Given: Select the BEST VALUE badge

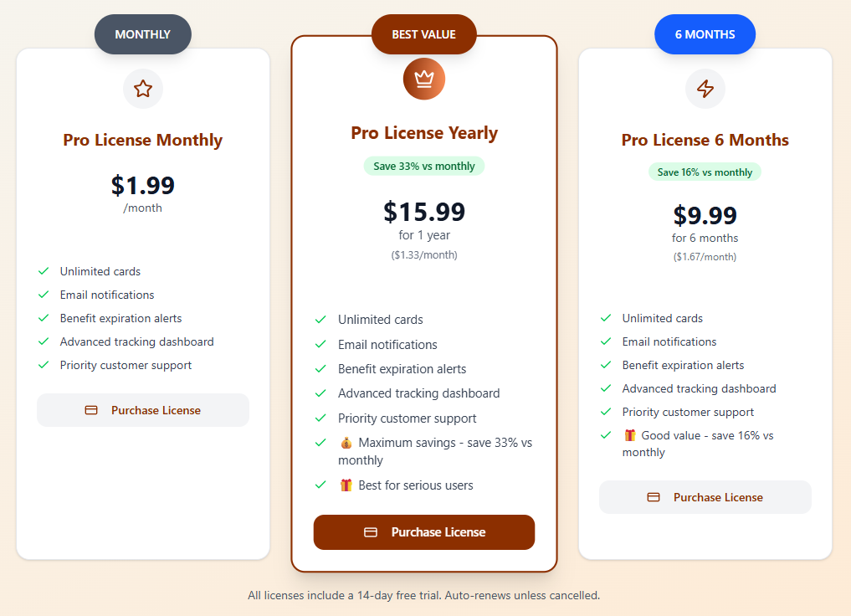Looking at the screenshot, I should 423,34.
